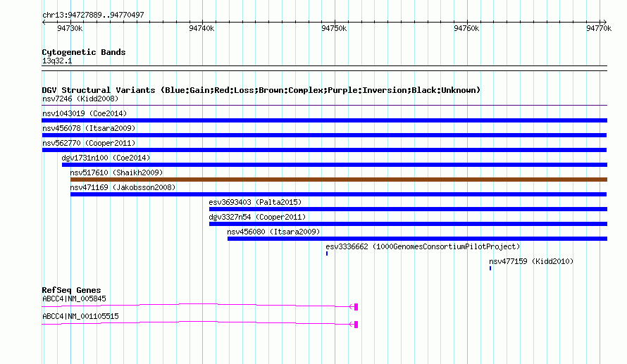627x364 pixels.
Task: Select the ABCC4|NM_001105515 gene label
Action: click(x=80, y=316)
